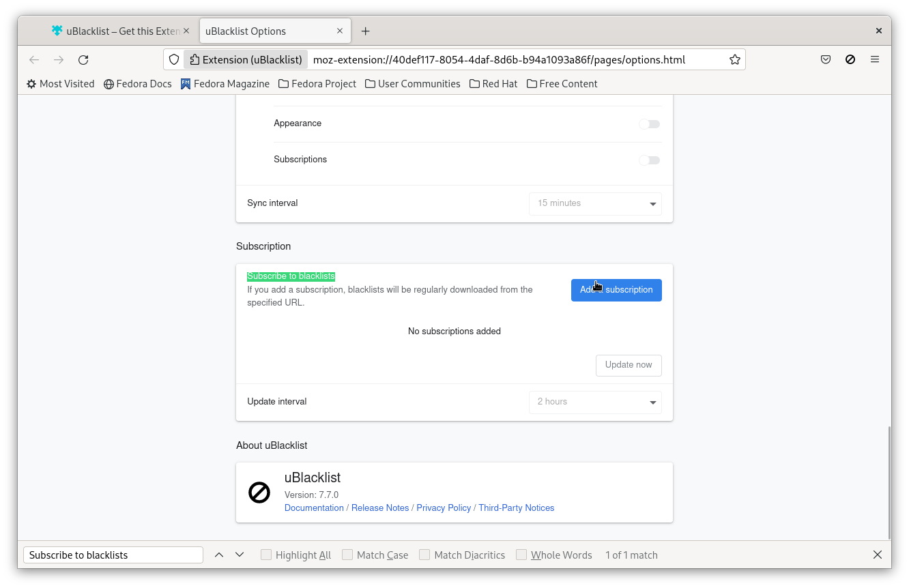Go forward using the browser forward arrow
Image resolution: width=909 pixels, height=588 pixels.
pyautogui.click(x=59, y=60)
